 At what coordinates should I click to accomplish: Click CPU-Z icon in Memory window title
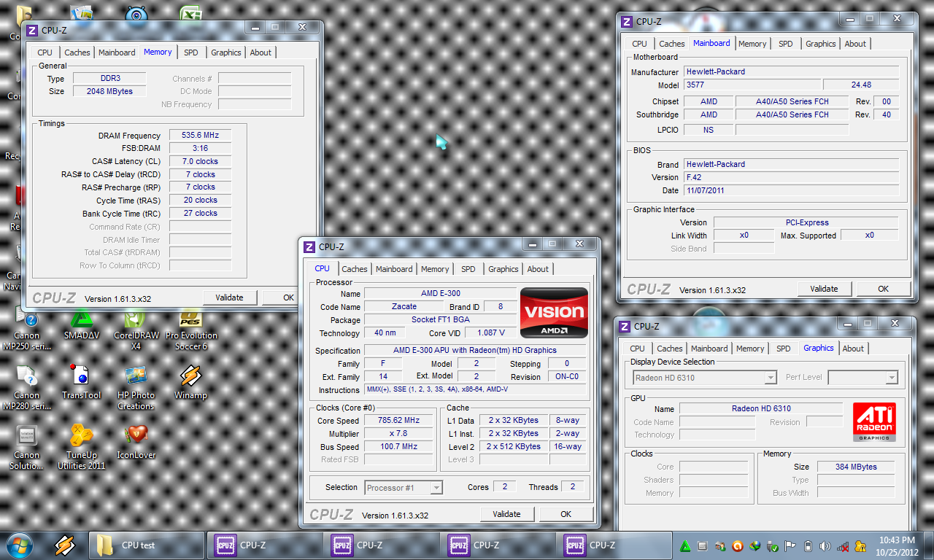pos(34,30)
